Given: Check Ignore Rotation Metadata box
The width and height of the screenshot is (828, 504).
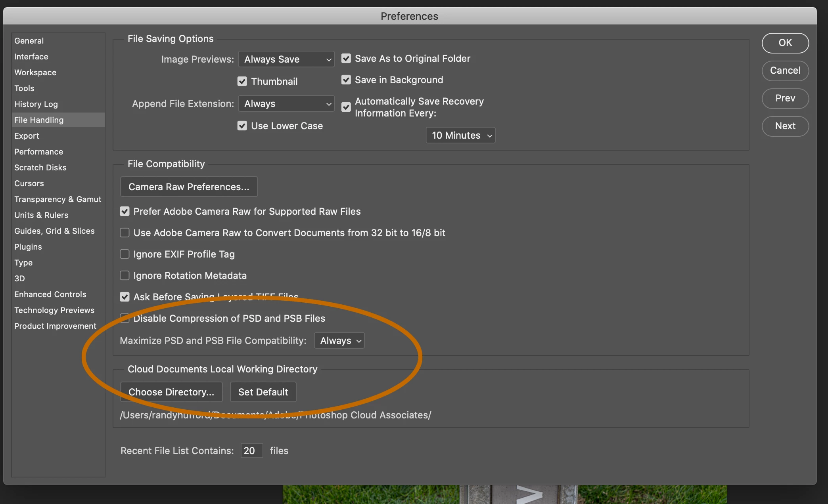Looking at the screenshot, I should (x=125, y=275).
